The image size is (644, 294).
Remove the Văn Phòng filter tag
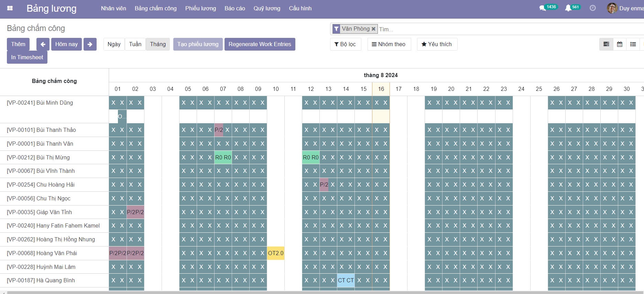point(373,29)
